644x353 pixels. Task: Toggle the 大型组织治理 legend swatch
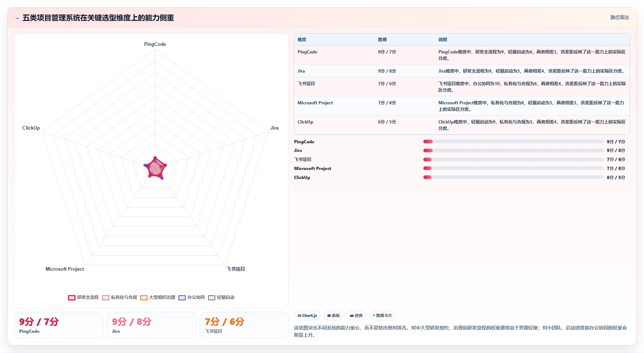click(144, 297)
